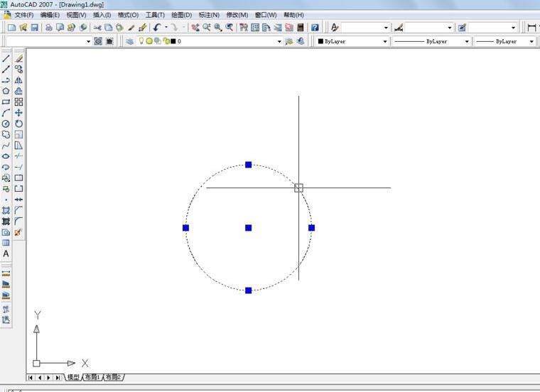
Task: Select the Hatch tool
Action: tap(6, 211)
